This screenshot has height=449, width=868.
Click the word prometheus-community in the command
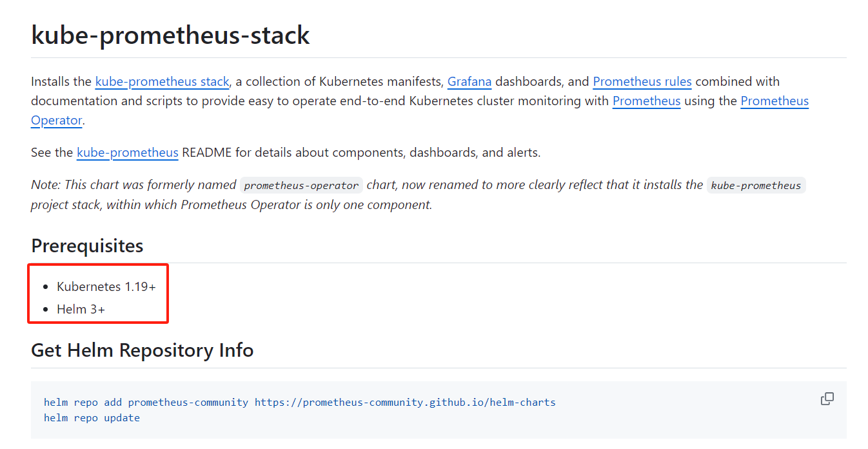(188, 403)
